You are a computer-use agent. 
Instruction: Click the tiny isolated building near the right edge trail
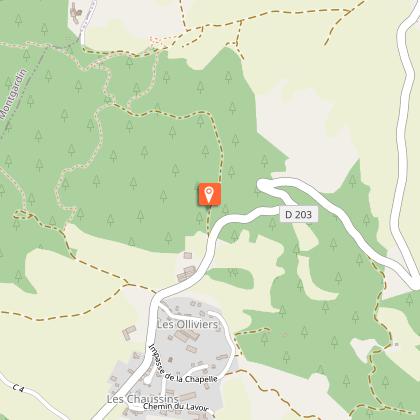pyautogui.click(x=396, y=345)
